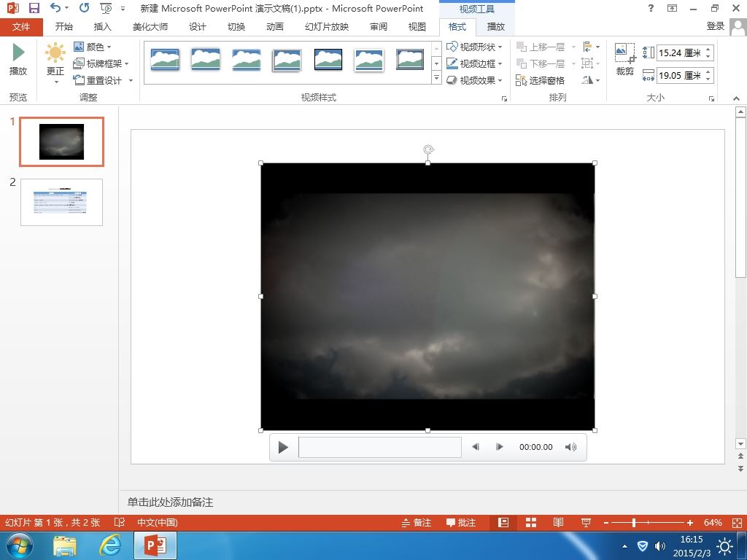This screenshot has width=747, height=560.
Task: Switch to the 美化大师 tab
Action: (150, 27)
